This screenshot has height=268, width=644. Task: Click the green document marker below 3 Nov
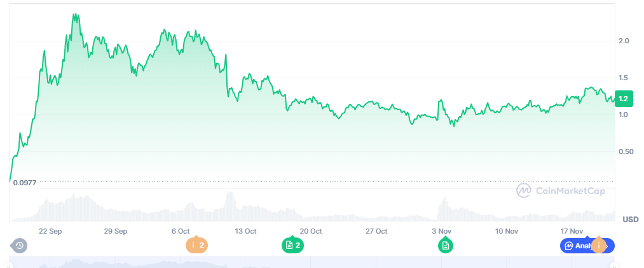pos(445,245)
